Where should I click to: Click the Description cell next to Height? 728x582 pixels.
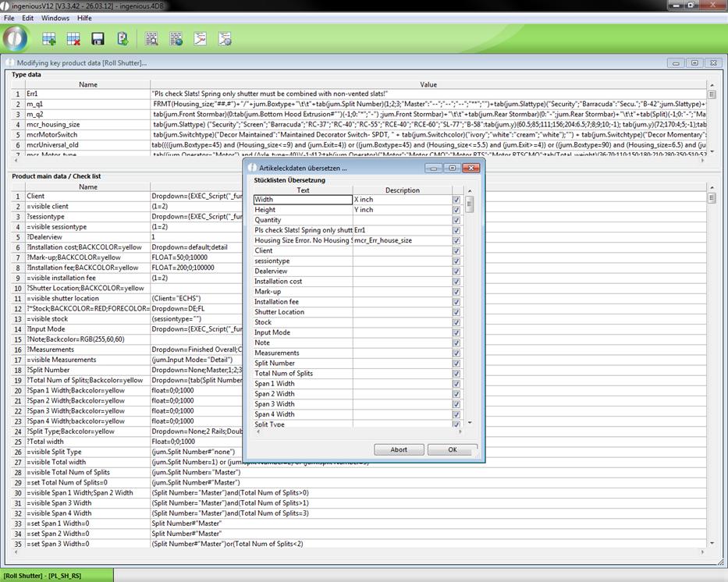(x=401, y=210)
